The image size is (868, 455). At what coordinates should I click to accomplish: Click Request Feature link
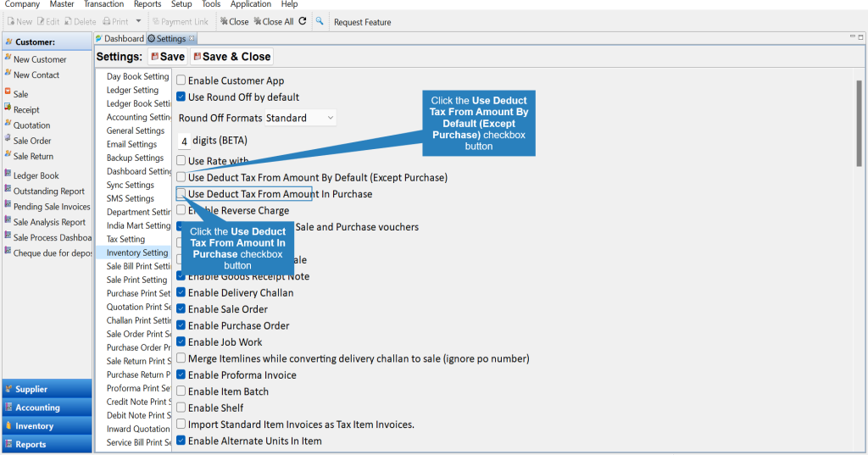[x=362, y=22]
